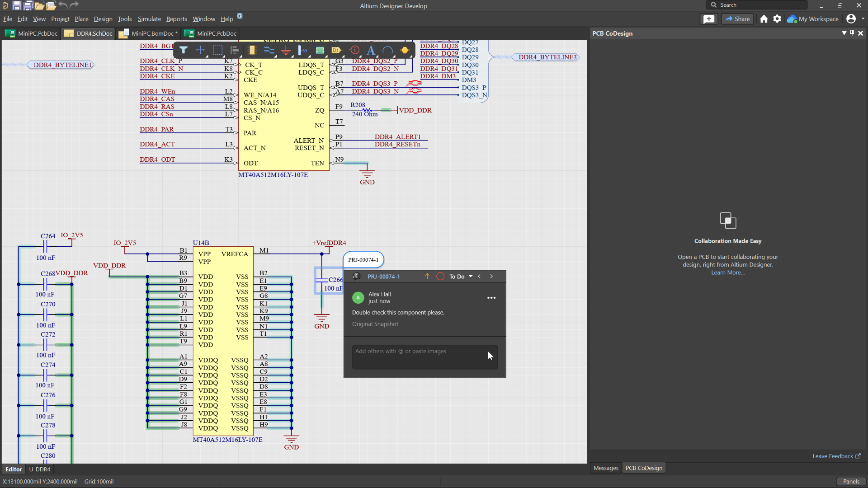The image size is (868, 488).
Task: Click the yellow hexagon tool in the active bar
Action: [405, 50]
